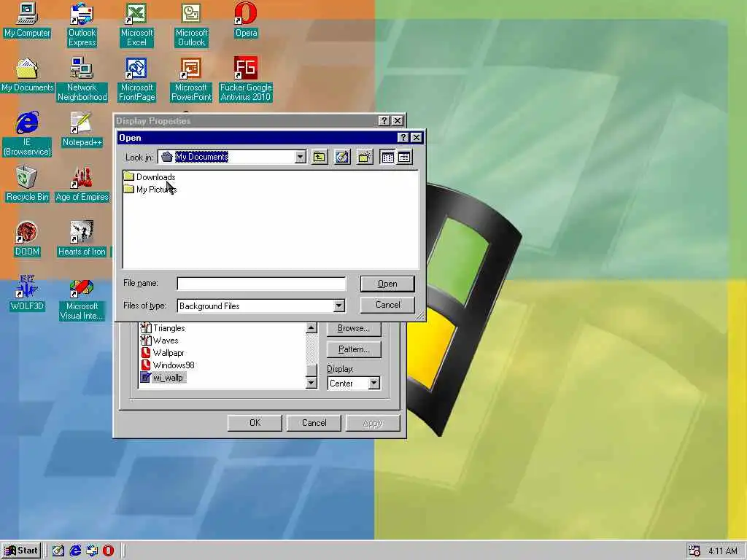Launch Outlook Express from desktop

tap(82, 25)
